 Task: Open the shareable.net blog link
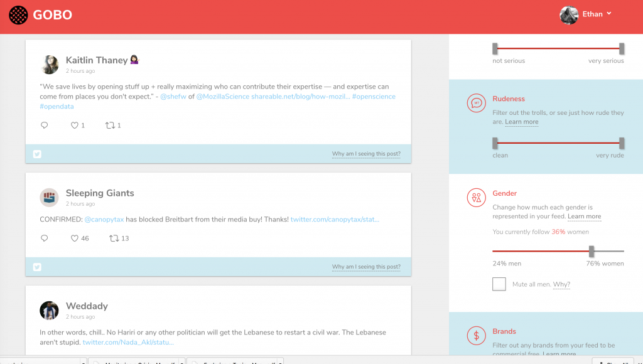[301, 97]
